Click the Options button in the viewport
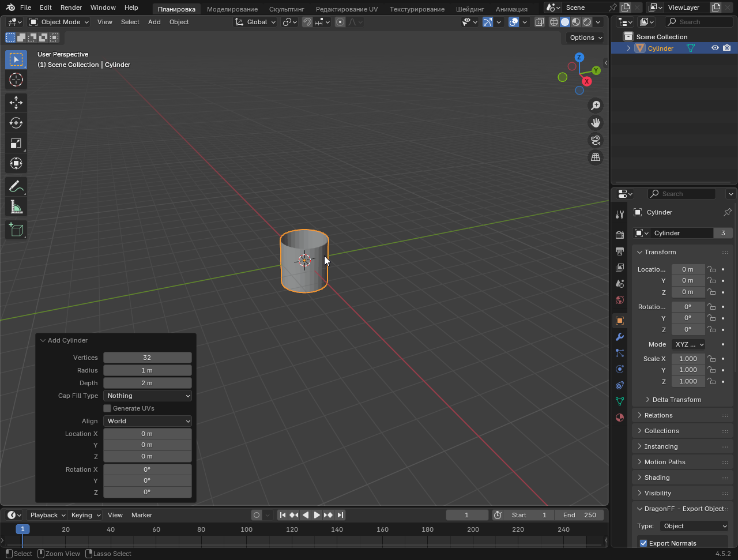The image size is (738, 560). pos(583,37)
